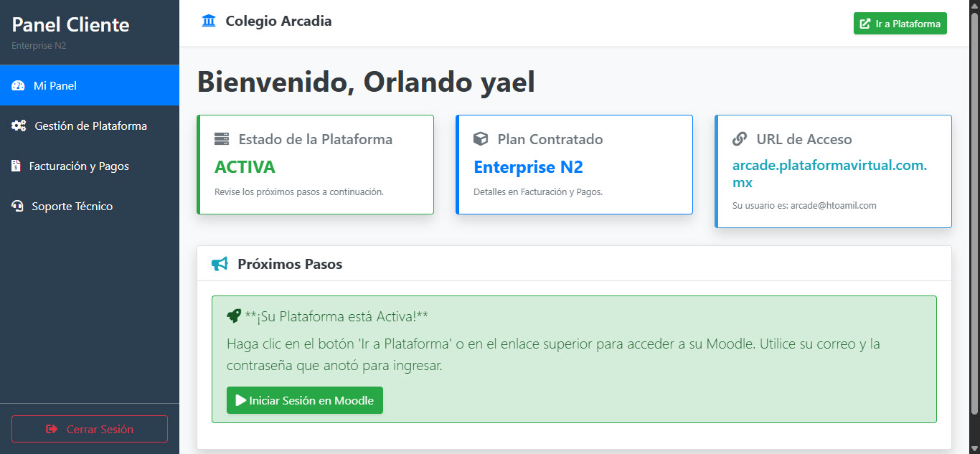Open Gestión de Plataforma from the sidebar
Viewport: 980px width, 454px height.
(90, 126)
